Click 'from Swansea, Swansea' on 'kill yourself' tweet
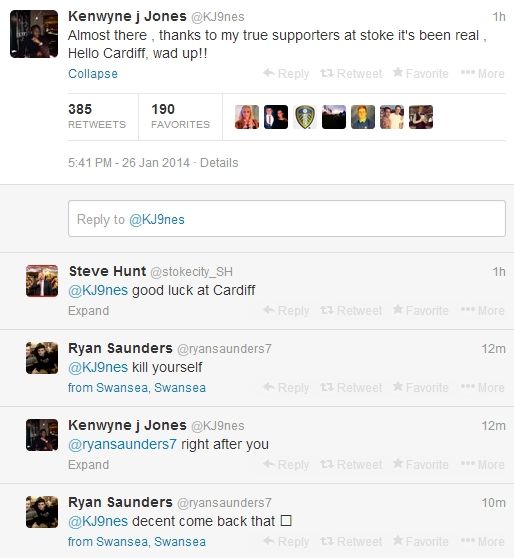Viewport: 514px width, 558px height. point(137,388)
